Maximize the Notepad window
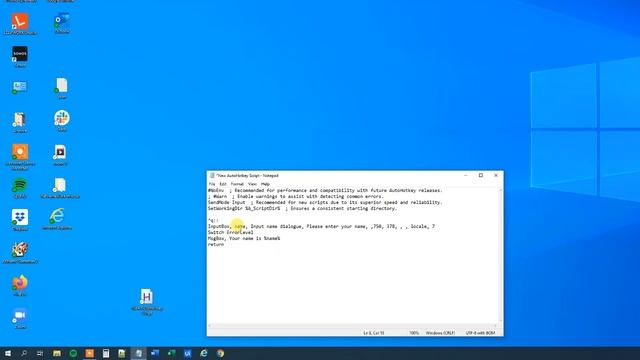The width and height of the screenshot is (640, 360). [481, 176]
